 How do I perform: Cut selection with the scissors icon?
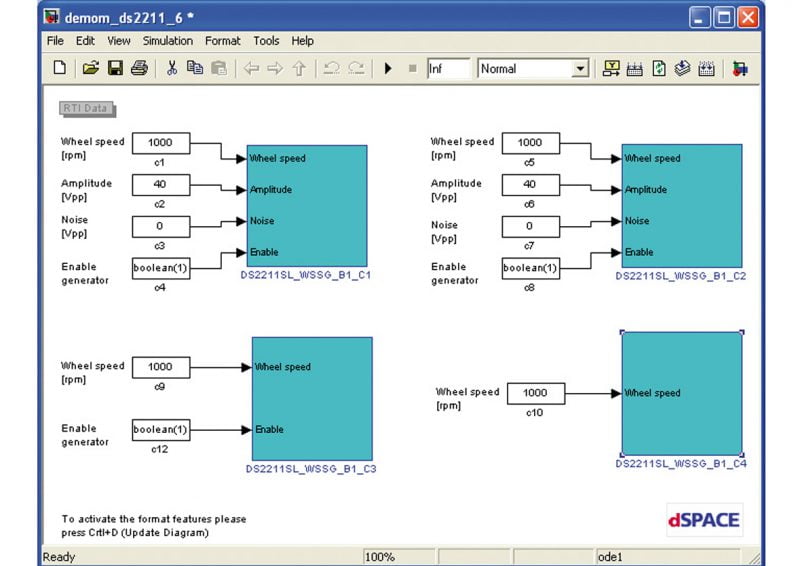171,69
